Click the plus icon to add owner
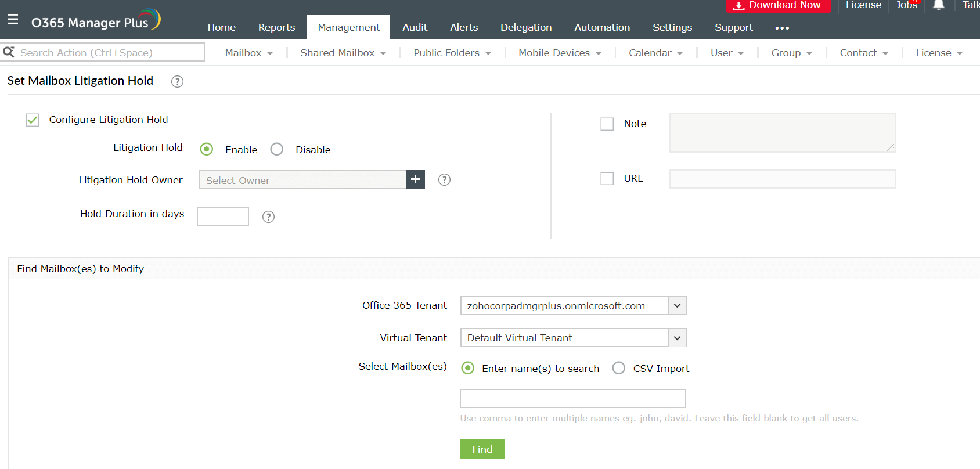 (x=415, y=180)
